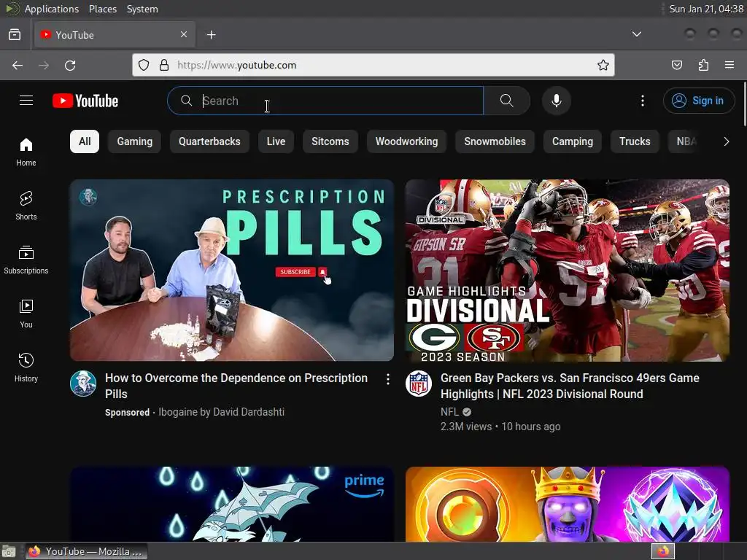Screen dimensions: 747x560
Task: Open the YouTube hamburger guide menu
Action: pyautogui.click(x=26, y=101)
